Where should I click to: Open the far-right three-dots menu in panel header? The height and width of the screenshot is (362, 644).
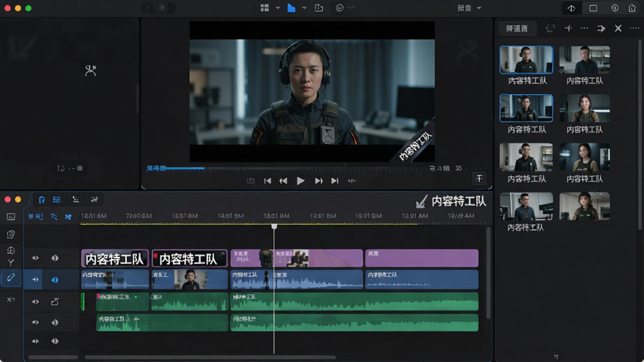point(635,28)
